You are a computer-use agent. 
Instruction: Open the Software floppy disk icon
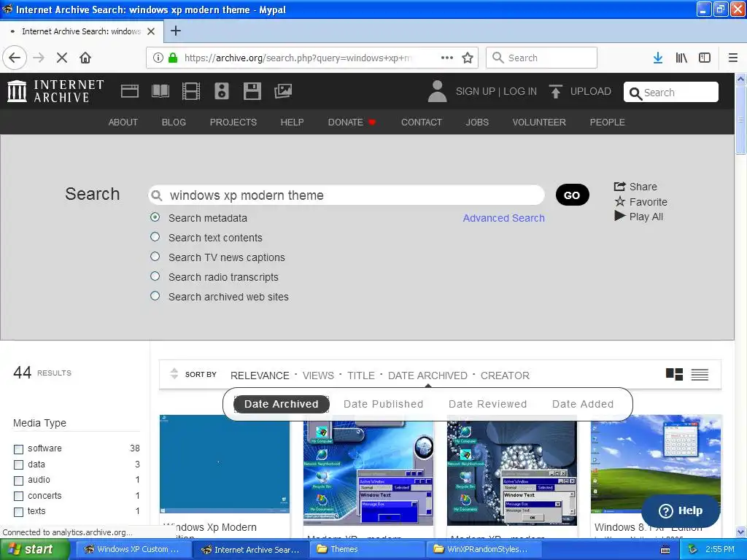pyautogui.click(x=252, y=91)
